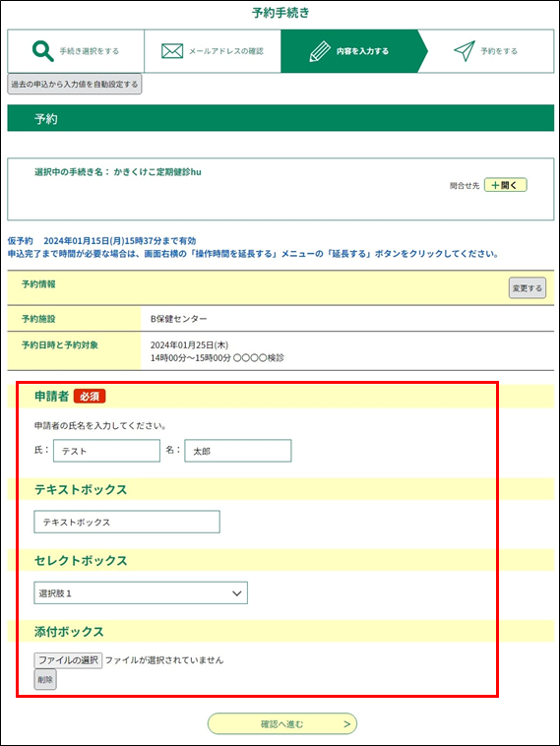Click the 氏 surname input field

click(106, 451)
